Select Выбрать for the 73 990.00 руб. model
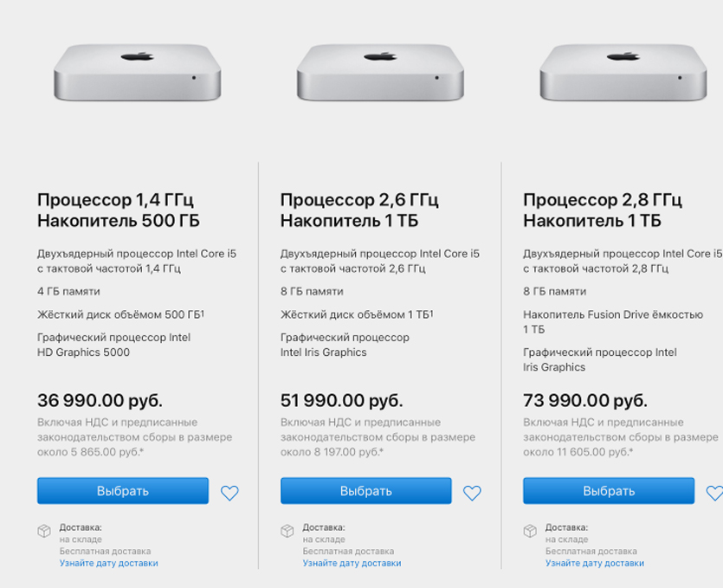Image resolution: width=723 pixels, height=588 pixels. (608, 491)
